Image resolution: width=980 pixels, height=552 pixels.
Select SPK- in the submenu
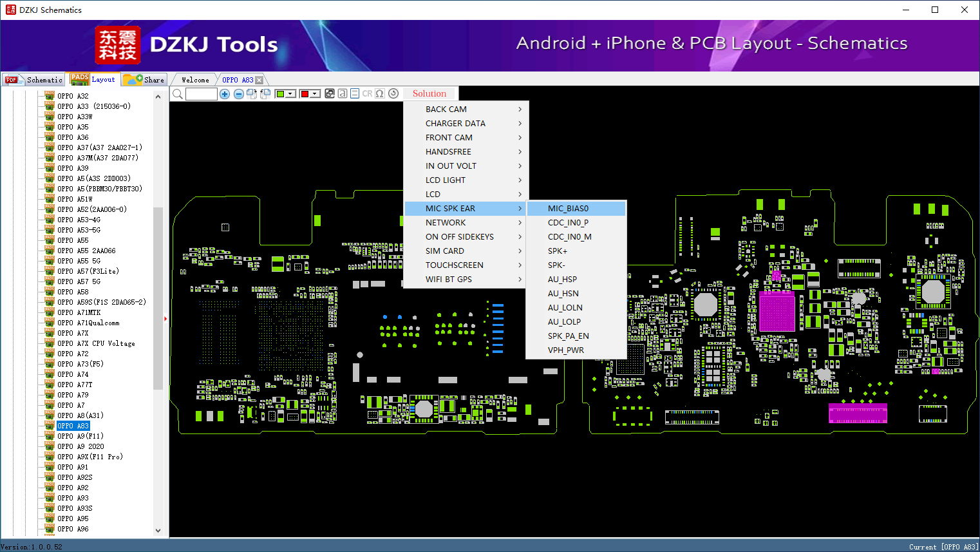pyautogui.click(x=576, y=265)
